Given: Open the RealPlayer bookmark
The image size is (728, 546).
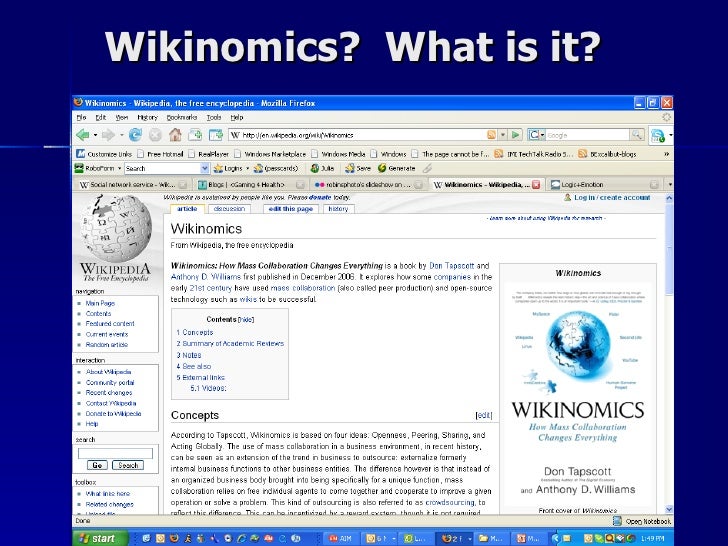Looking at the screenshot, I should 208,154.
